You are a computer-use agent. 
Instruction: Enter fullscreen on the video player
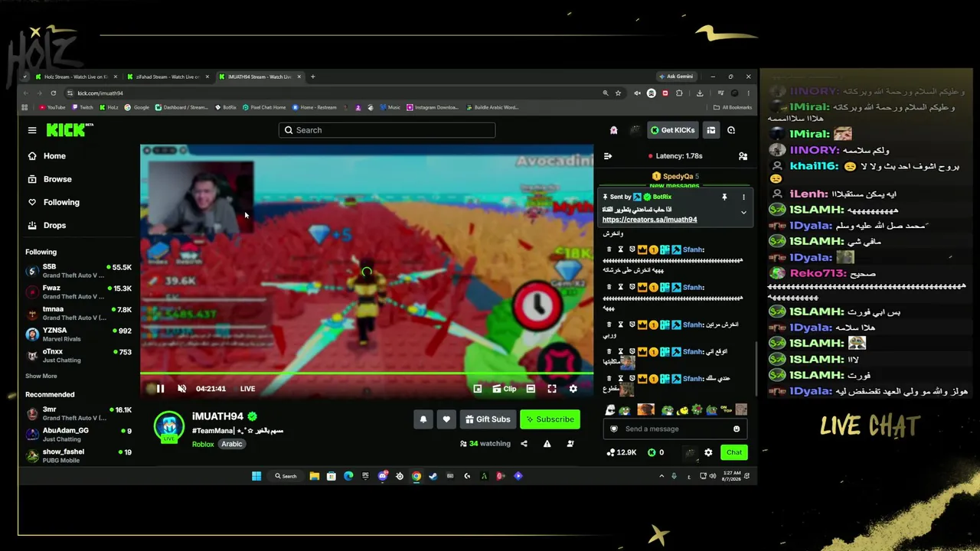[x=552, y=389]
